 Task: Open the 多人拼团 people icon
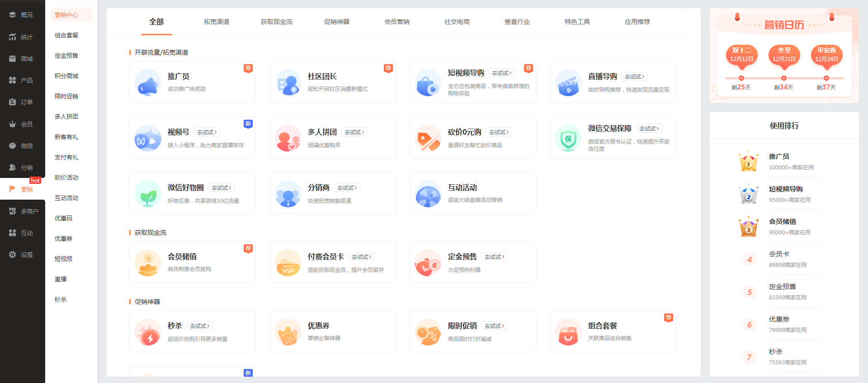tap(288, 138)
